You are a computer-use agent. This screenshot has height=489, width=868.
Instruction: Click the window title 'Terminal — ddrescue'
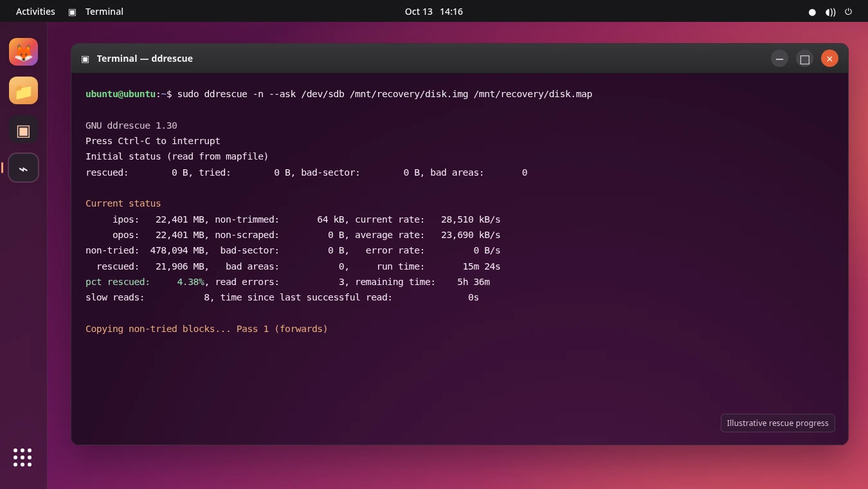click(x=145, y=59)
